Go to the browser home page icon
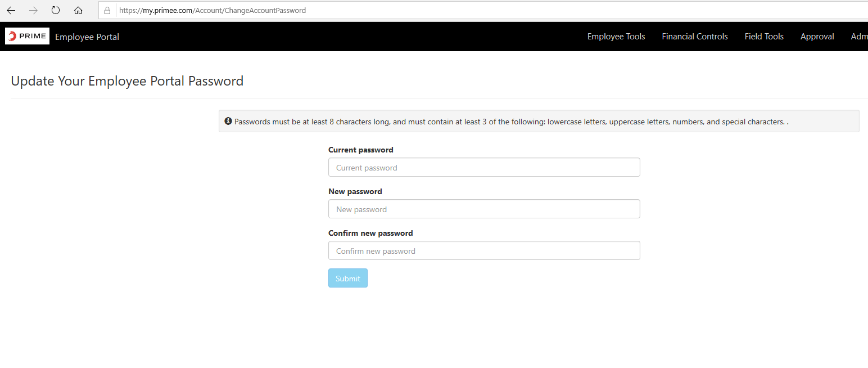 (78, 11)
